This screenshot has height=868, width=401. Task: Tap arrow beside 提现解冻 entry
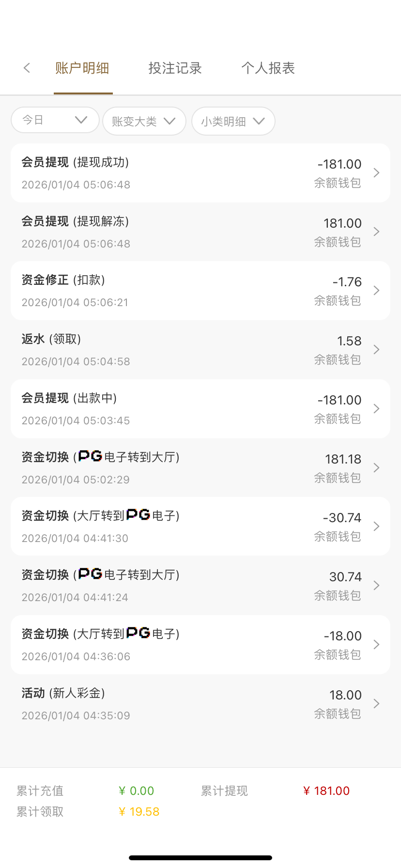pos(376,232)
